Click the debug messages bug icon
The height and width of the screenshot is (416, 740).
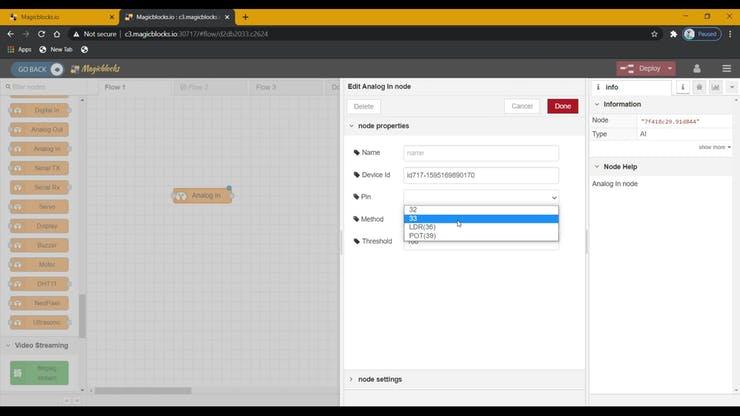tap(699, 87)
